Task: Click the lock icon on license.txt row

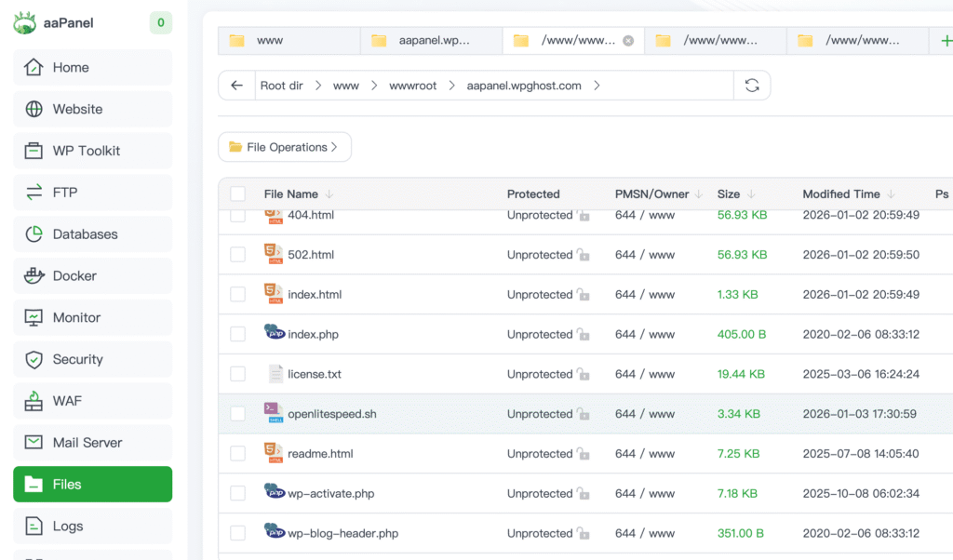Action: (x=584, y=375)
